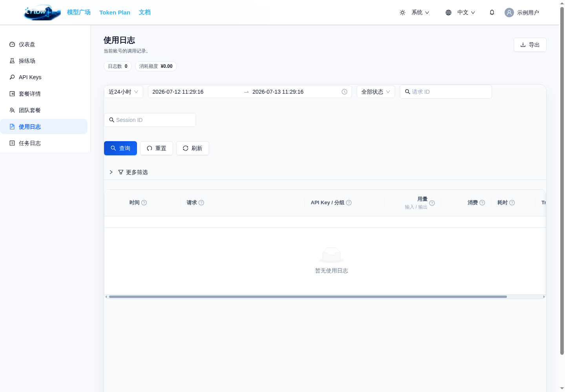This screenshot has height=392, width=565.
Task: Click the API Keys key icon
Action: point(12,77)
